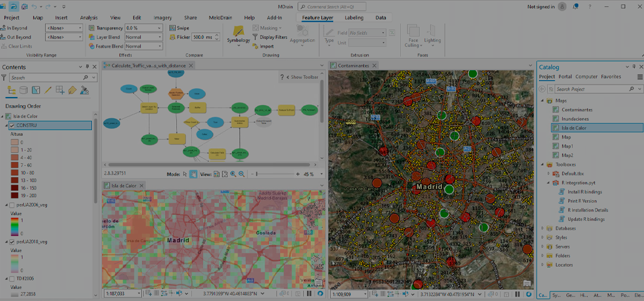Select Print R Version tool
This screenshot has height=301, width=644.
(582, 201)
